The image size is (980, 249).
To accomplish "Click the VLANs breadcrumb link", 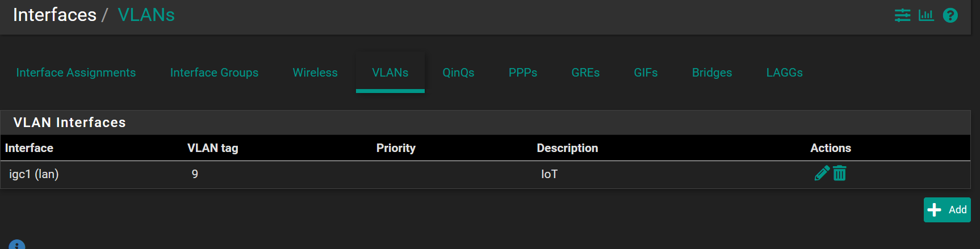I will pos(146,15).
